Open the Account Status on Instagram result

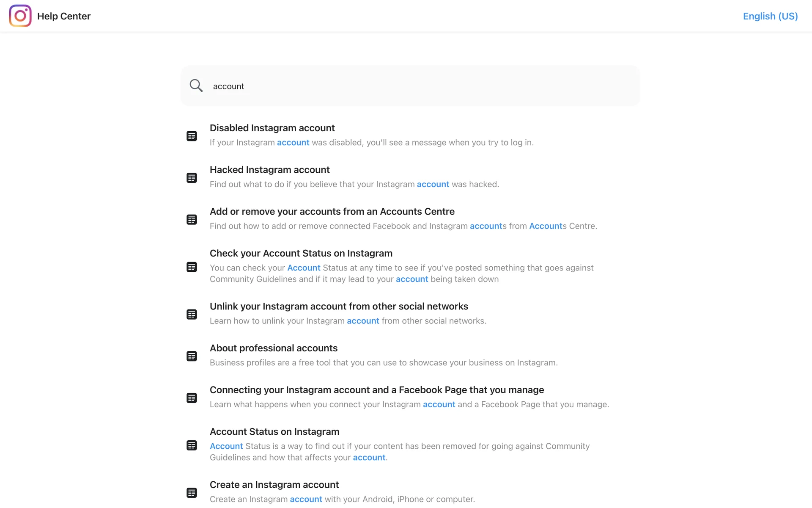(274, 432)
